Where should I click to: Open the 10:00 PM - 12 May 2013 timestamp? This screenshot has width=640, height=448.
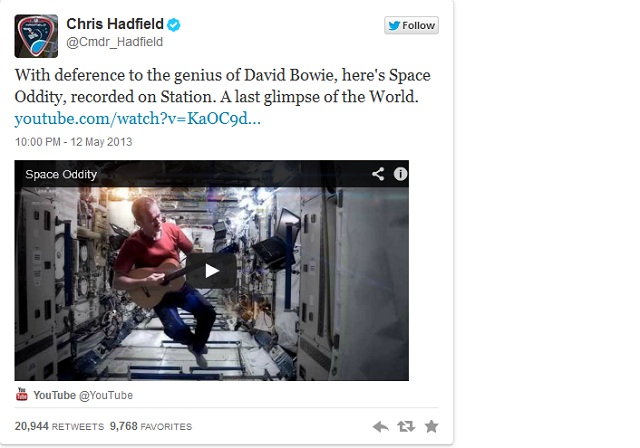pyautogui.click(x=73, y=142)
